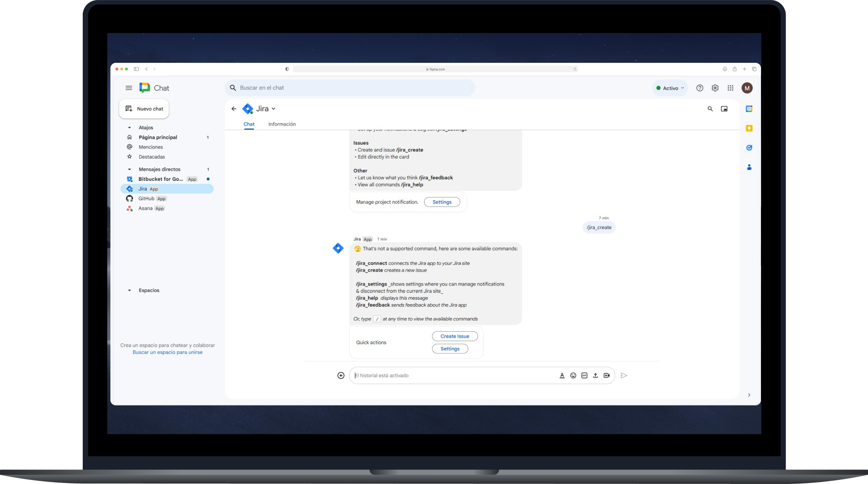Open the Bitbucket for Go... direct message
868x484 pixels.
pos(167,179)
